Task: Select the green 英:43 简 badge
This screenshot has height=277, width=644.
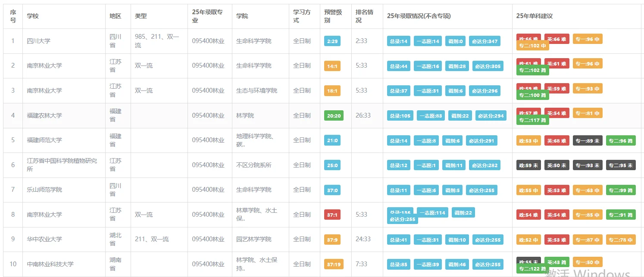Action: pyautogui.click(x=557, y=262)
